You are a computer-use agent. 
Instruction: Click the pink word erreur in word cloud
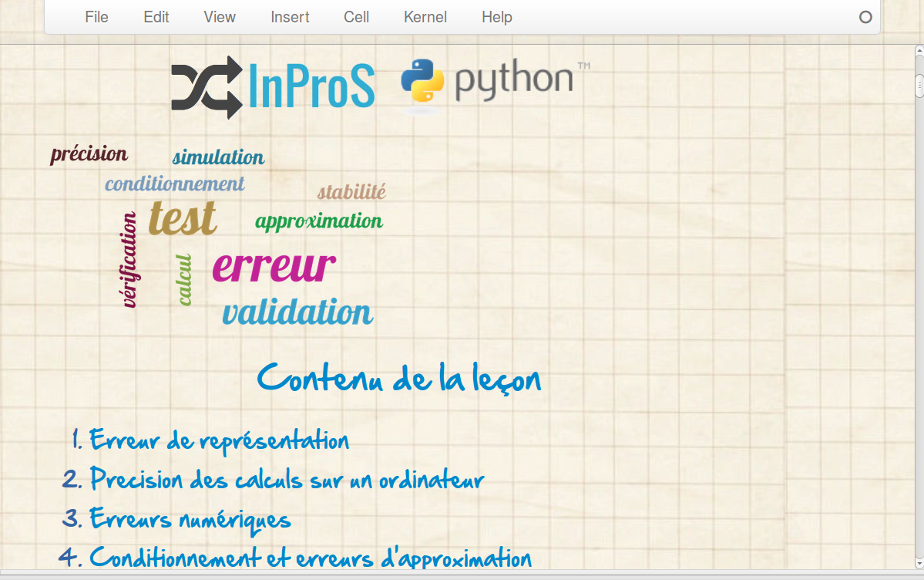(274, 266)
